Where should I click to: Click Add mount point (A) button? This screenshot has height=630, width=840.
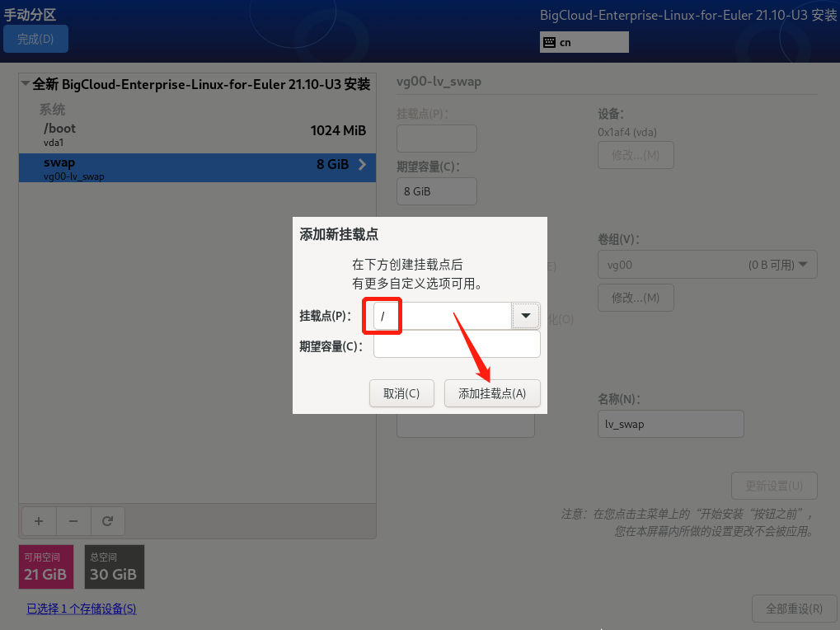tap(492, 394)
